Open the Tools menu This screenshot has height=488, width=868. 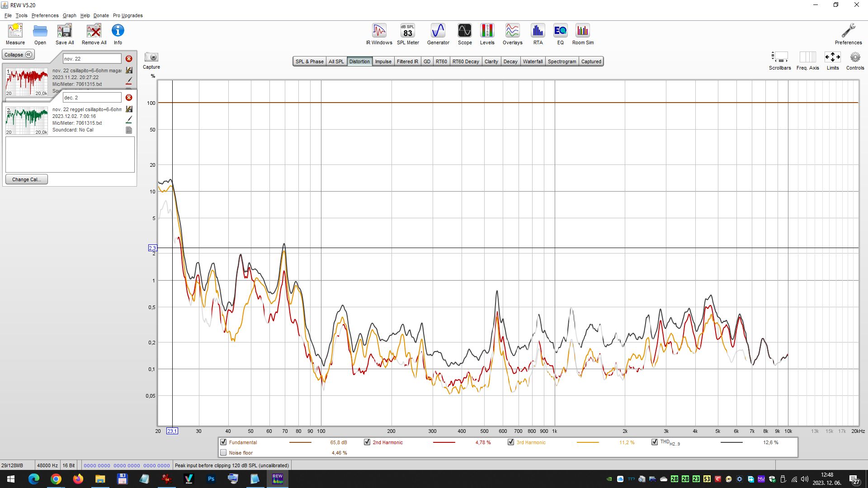21,15
